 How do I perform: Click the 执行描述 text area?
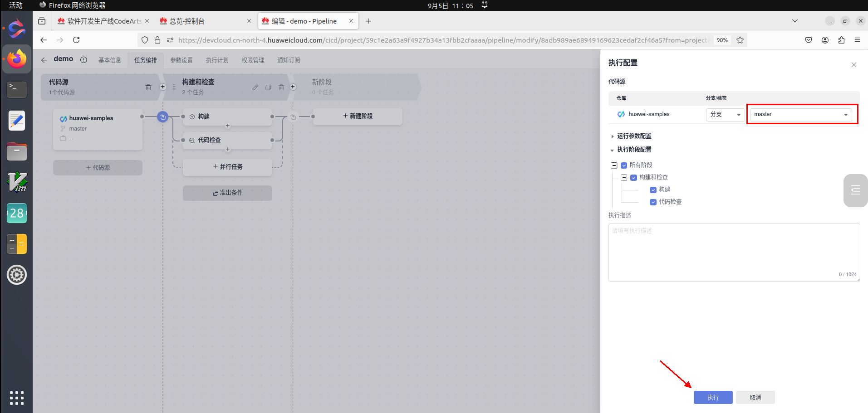click(x=734, y=252)
